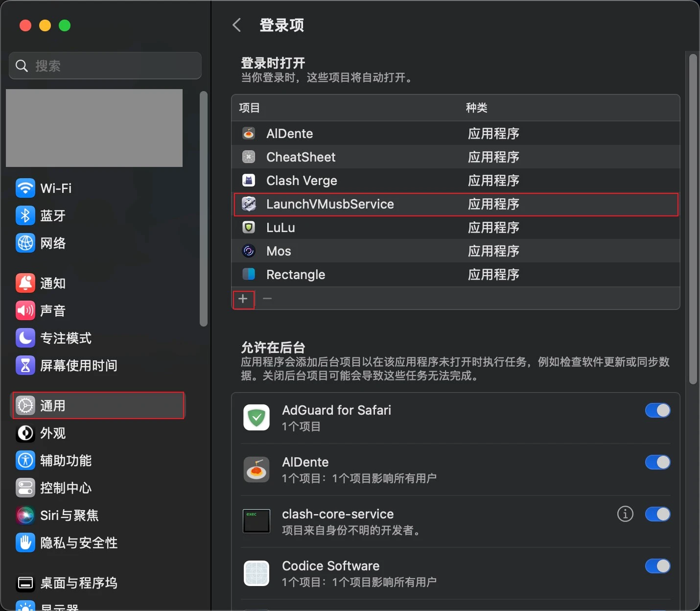
Task: Click the back chevron beside 登录项
Action: (237, 25)
